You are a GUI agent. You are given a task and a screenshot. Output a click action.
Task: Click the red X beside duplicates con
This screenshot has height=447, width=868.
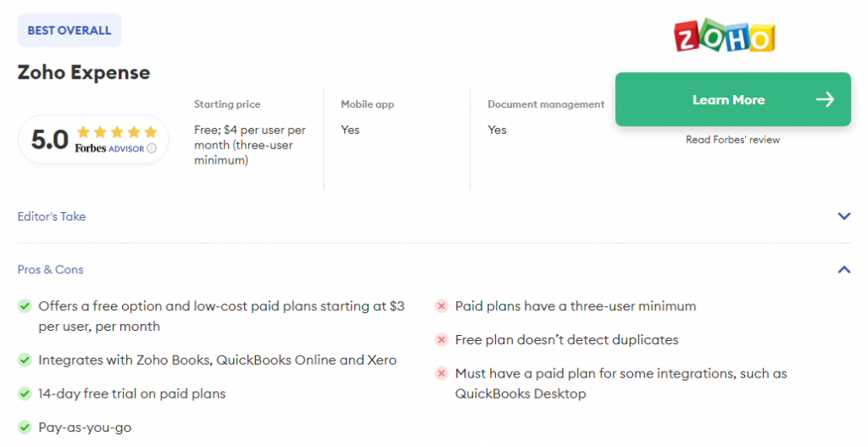tap(442, 339)
